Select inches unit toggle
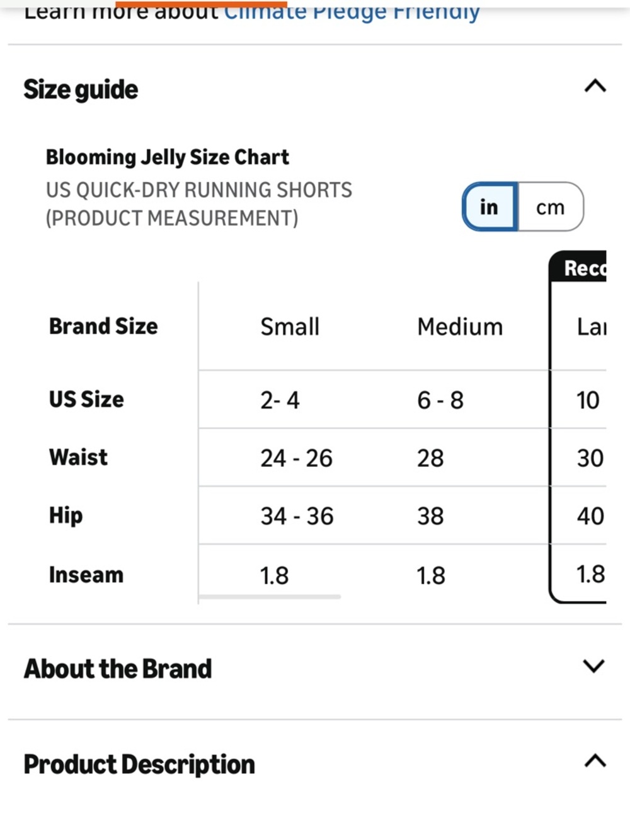630x840 pixels. point(490,207)
